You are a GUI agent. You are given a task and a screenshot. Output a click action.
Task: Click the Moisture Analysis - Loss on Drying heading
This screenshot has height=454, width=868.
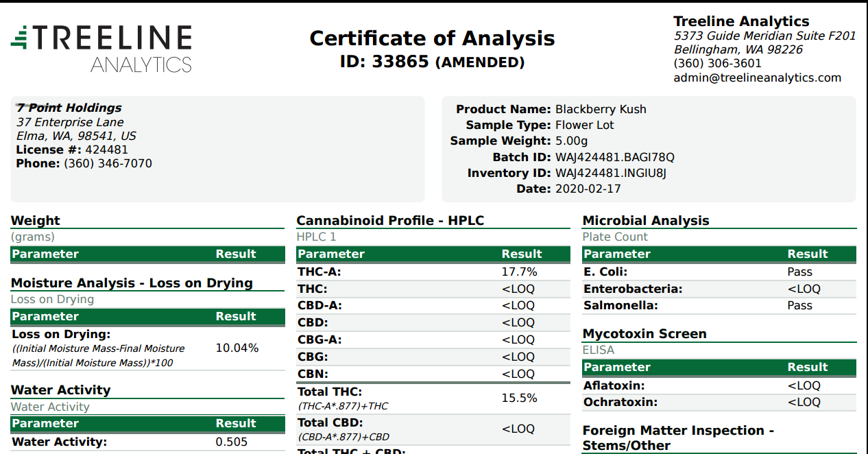pos(132,283)
